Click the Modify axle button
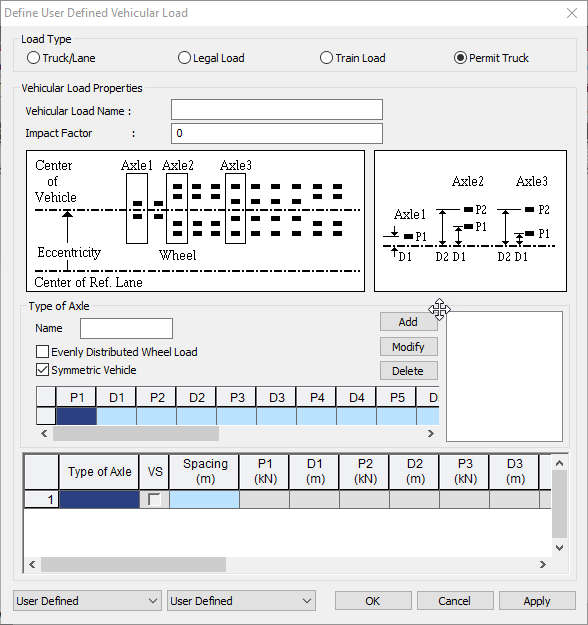Image resolution: width=588 pixels, height=625 pixels. pyautogui.click(x=408, y=347)
